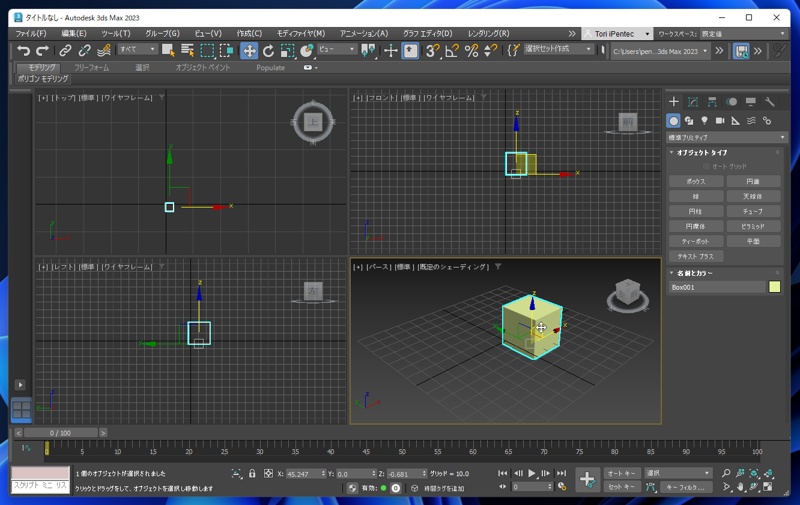Click the Undo arrow in the toolbar
The width and height of the screenshot is (800, 505).
[23, 50]
